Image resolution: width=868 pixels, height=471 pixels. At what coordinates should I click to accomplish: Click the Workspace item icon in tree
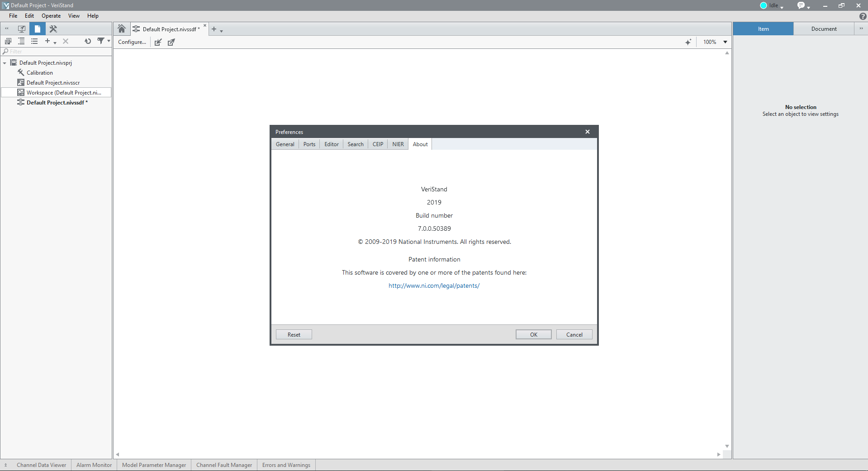[x=21, y=92]
